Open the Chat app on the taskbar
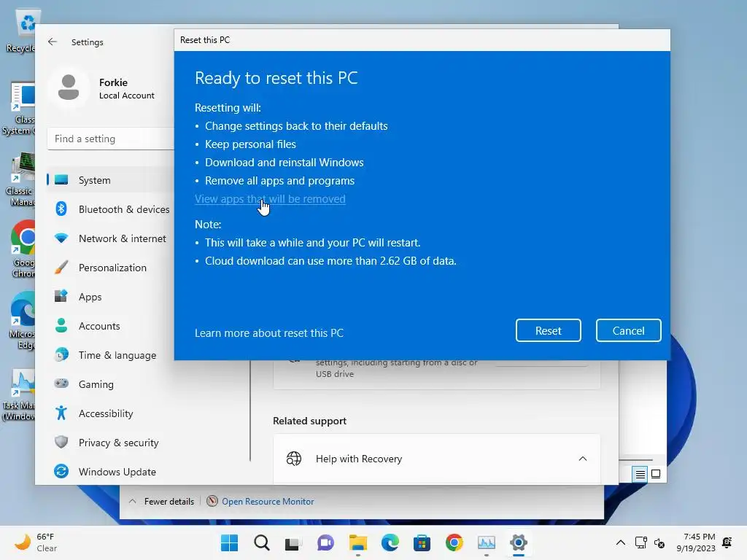The width and height of the screenshot is (747, 560). pyautogui.click(x=325, y=542)
